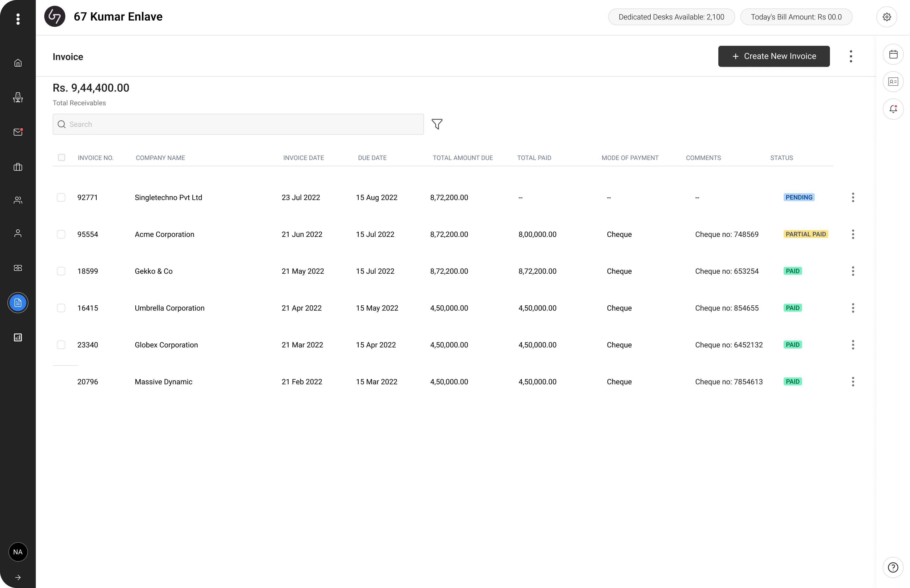Select all invoices with header checkbox
910x588 pixels.
click(61, 158)
